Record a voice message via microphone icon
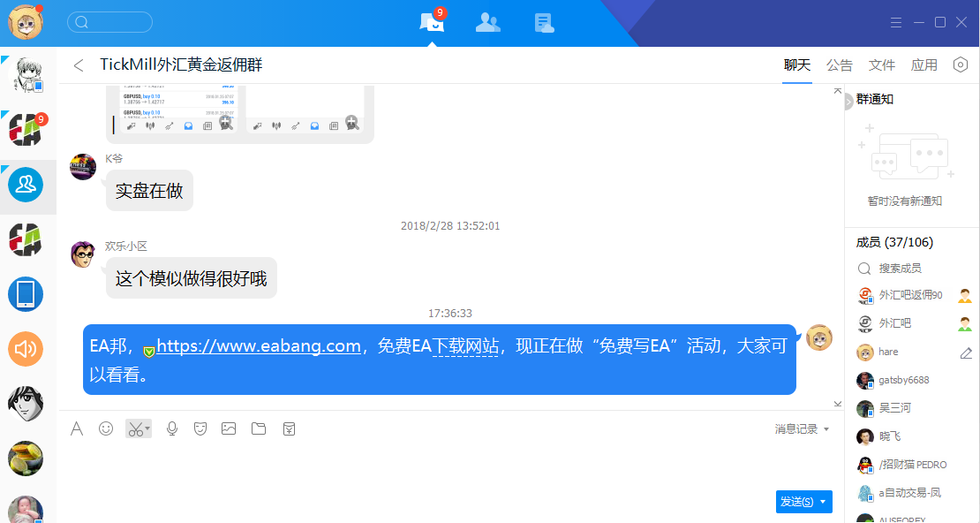 coord(172,428)
